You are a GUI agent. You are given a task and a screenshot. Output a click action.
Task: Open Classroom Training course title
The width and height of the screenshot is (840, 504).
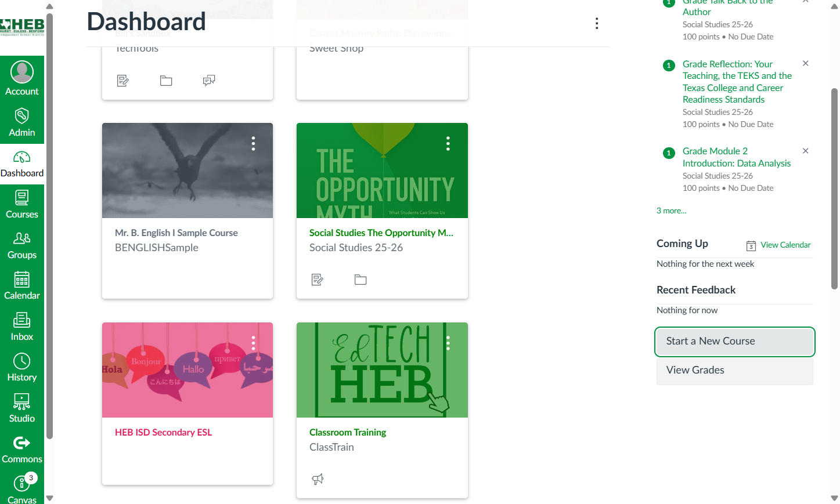348,432
